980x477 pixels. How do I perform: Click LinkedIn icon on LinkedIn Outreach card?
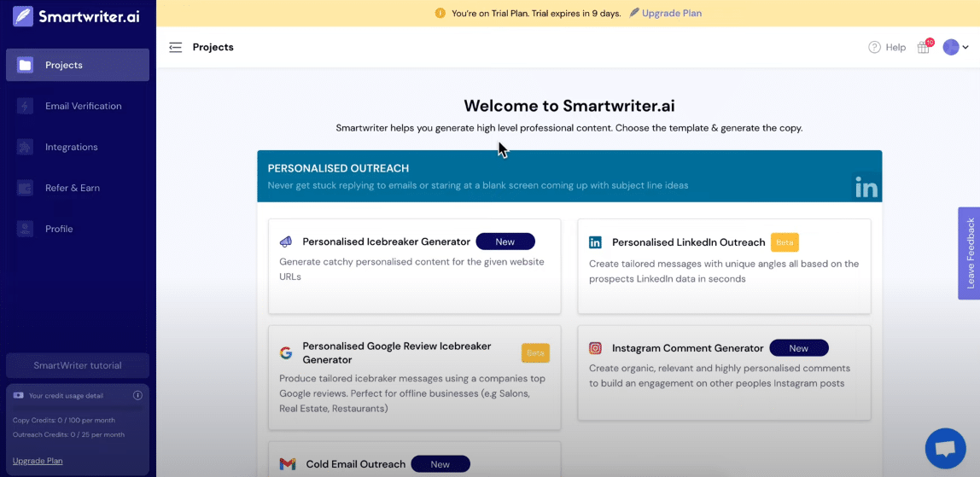click(595, 242)
